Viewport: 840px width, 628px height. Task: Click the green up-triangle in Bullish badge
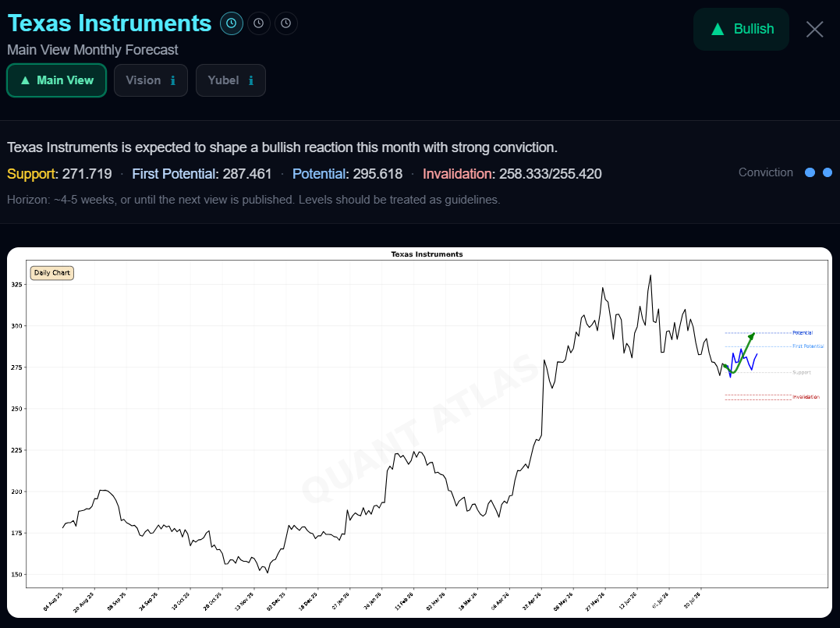[x=718, y=29]
